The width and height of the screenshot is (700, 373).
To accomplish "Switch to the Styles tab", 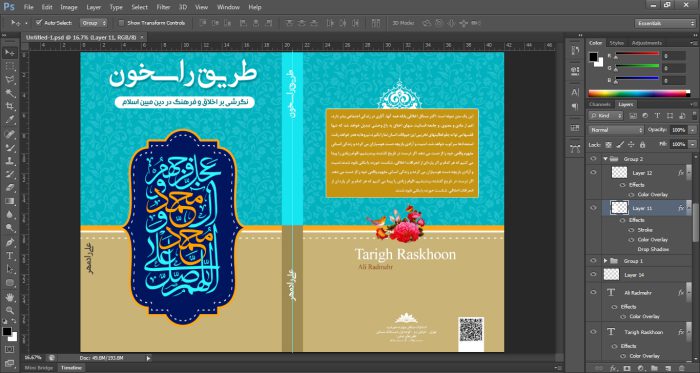I will [617, 43].
